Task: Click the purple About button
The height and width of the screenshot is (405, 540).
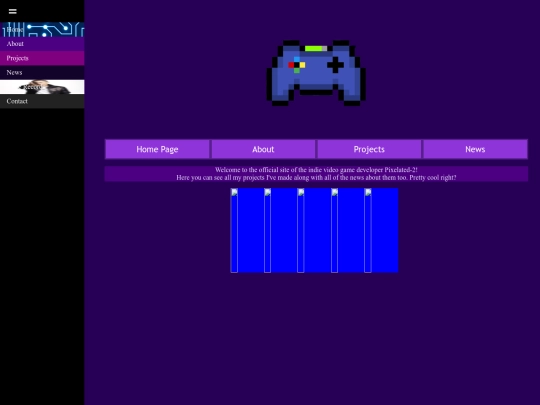Action: pyautogui.click(x=263, y=149)
